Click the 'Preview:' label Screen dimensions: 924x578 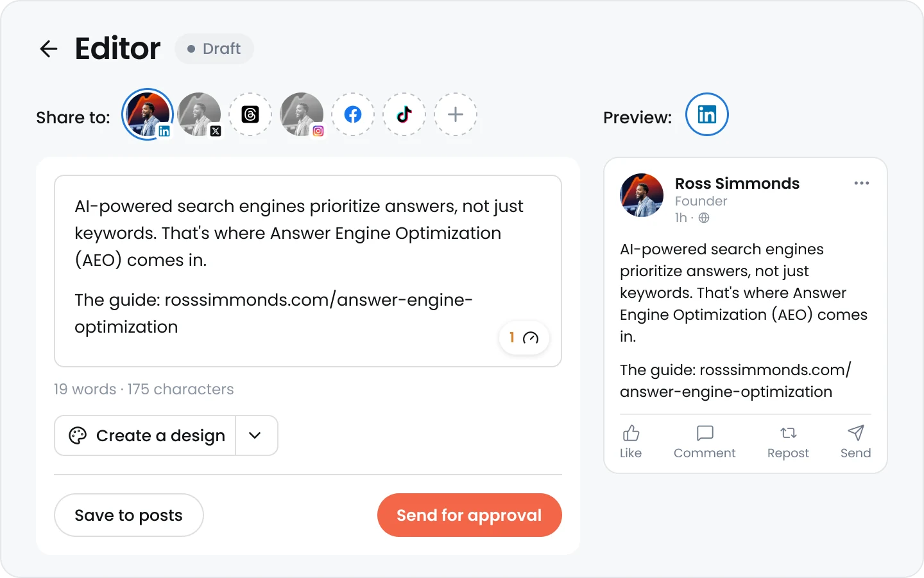pyautogui.click(x=638, y=118)
